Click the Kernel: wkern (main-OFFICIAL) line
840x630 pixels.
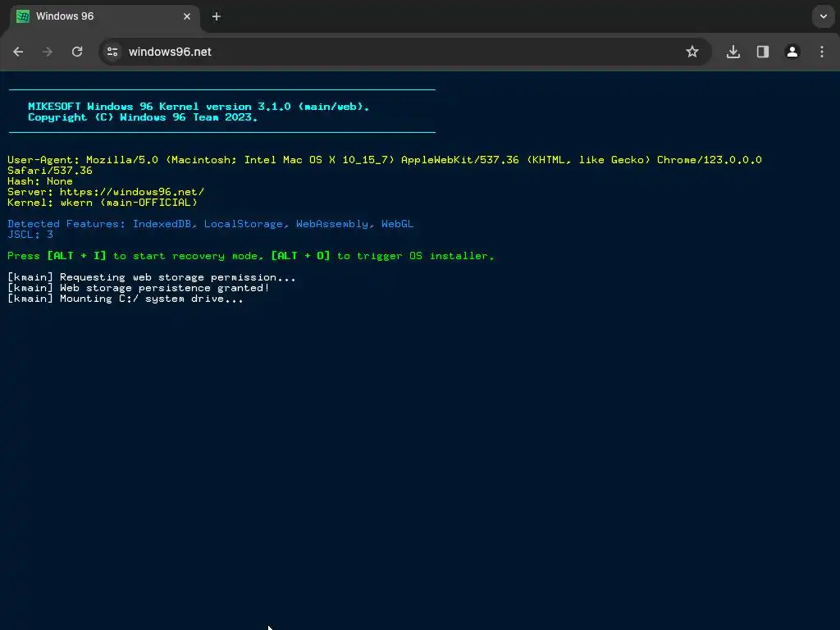coord(103,203)
